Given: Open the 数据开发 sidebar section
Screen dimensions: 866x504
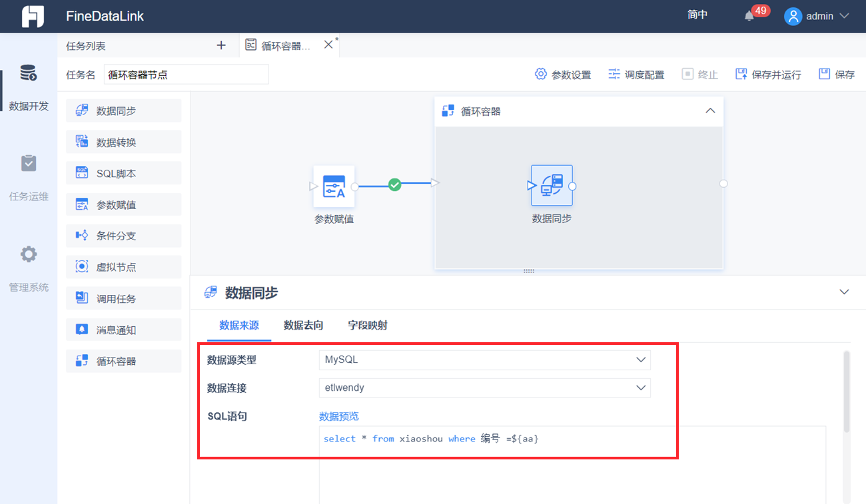Looking at the screenshot, I should tap(29, 87).
